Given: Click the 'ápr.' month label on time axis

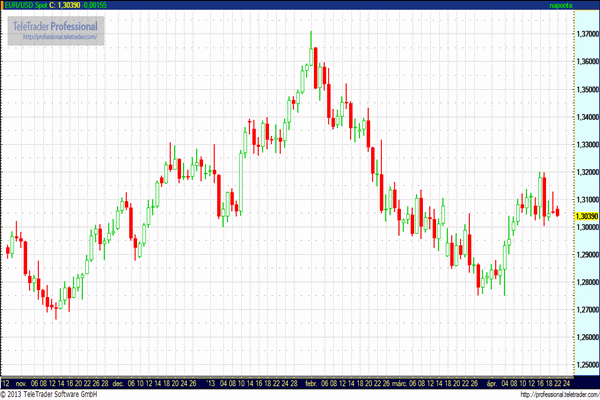Looking at the screenshot, I should 490,383.
